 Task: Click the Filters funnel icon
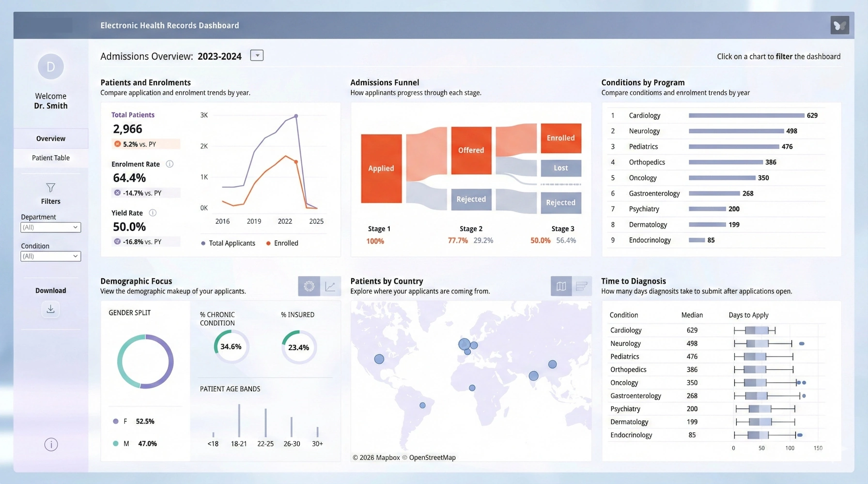(x=50, y=188)
